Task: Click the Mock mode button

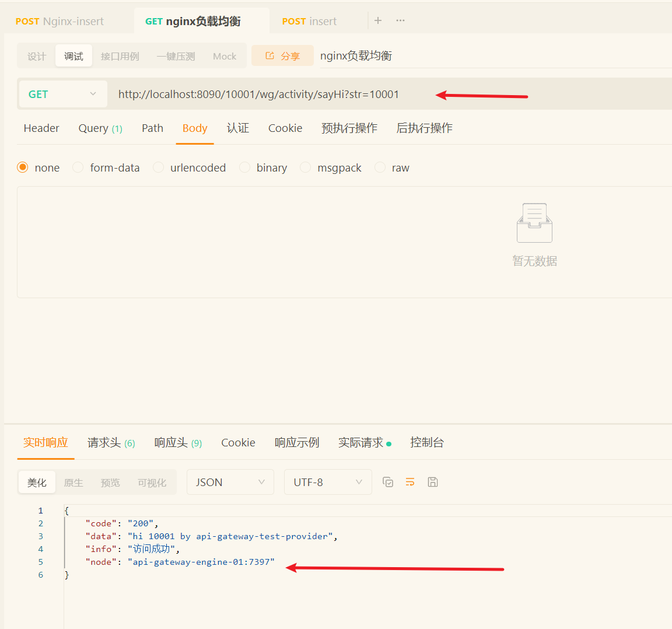Action: pyautogui.click(x=225, y=56)
